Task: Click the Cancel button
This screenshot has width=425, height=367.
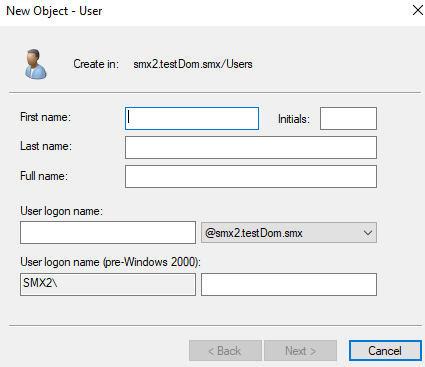Action: tap(385, 350)
